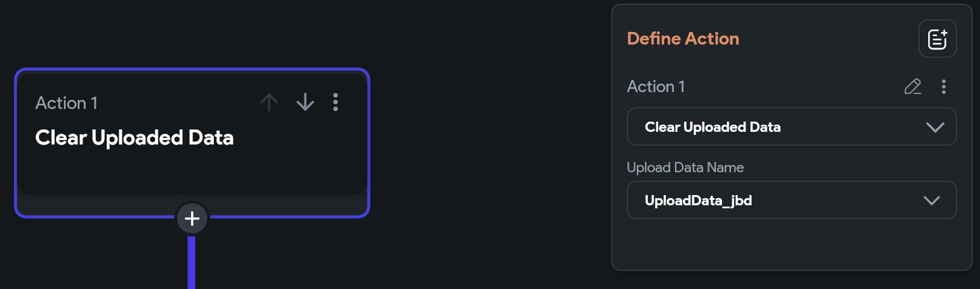The height and width of the screenshot is (289, 980).
Task: Click empty space below the UploadData_jbd dropdown
Action: point(791,246)
